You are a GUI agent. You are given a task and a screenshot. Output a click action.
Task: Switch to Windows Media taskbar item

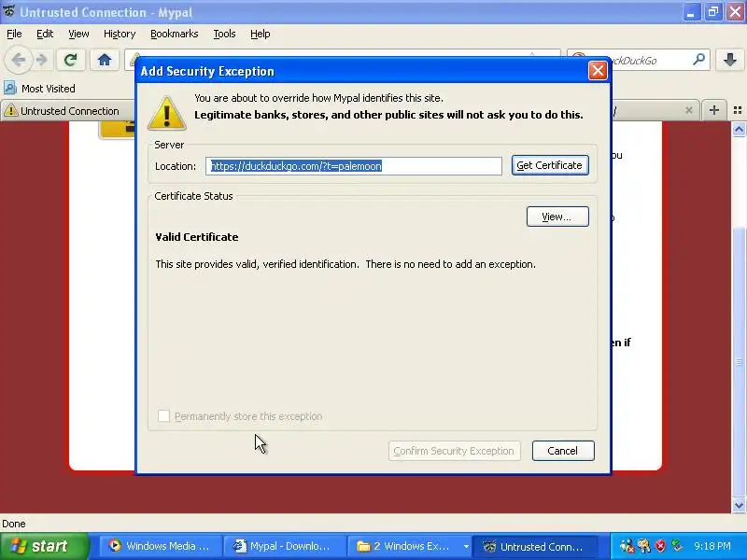(x=161, y=546)
